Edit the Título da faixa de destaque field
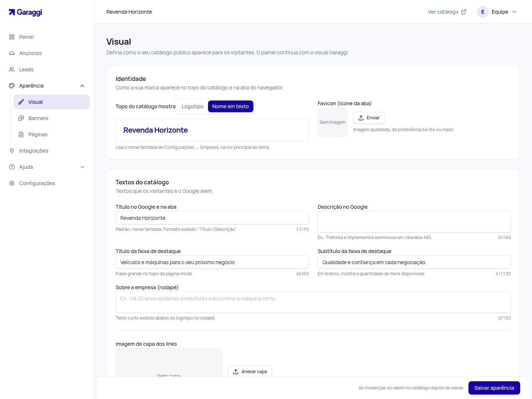The width and height of the screenshot is (532, 399). (x=212, y=262)
